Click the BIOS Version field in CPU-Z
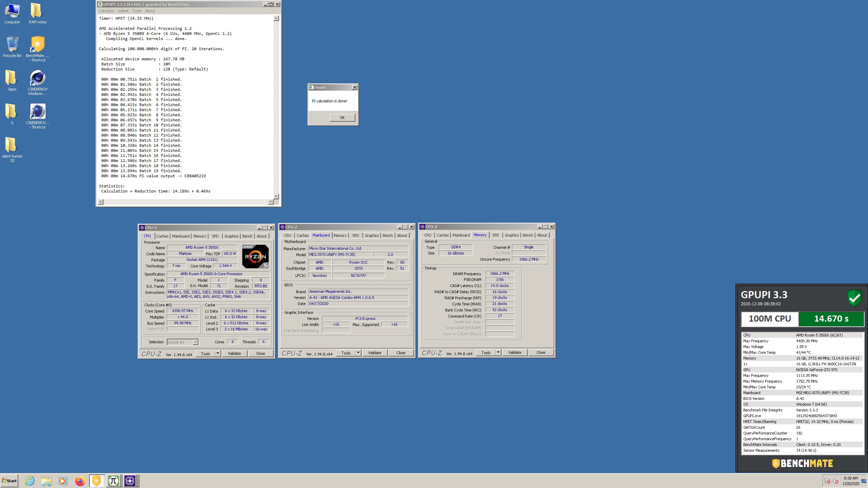Image resolution: width=868 pixels, height=488 pixels. pos(358,298)
